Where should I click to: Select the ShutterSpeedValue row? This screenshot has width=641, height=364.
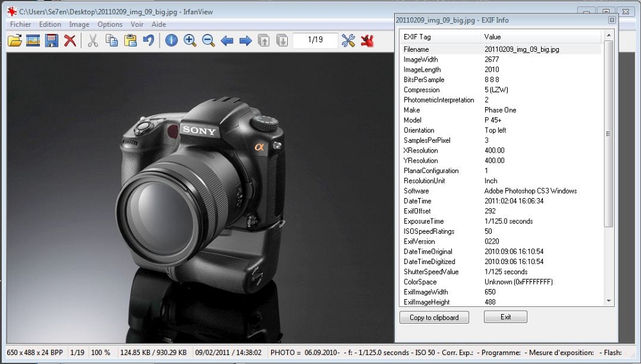pyautogui.click(x=501, y=272)
